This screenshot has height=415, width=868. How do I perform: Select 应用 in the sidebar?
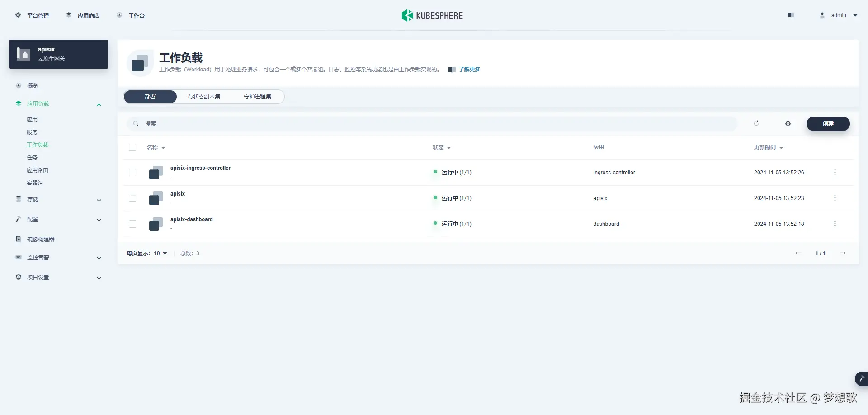click(x=32, y=120)
